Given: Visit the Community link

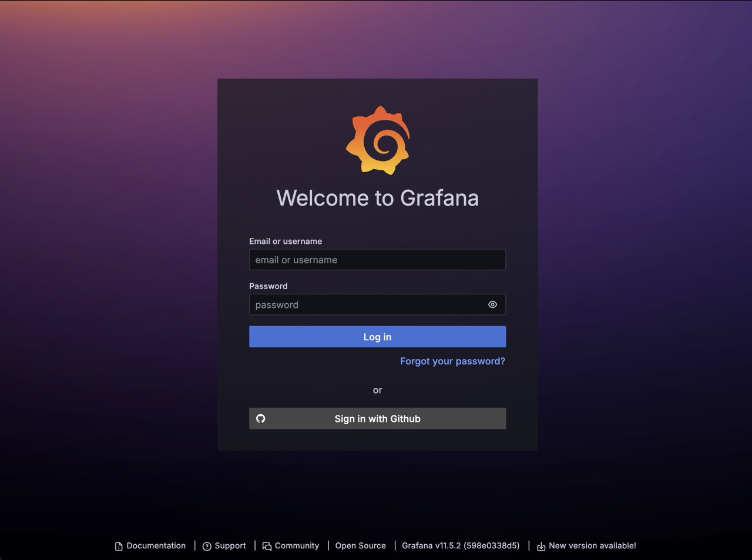Looking at the screenshot, I should [x=297, y=545].
